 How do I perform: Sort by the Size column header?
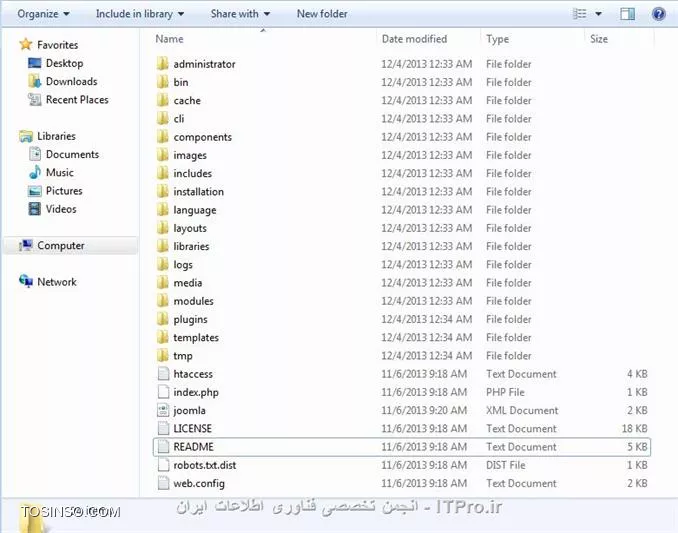[599, 39]
